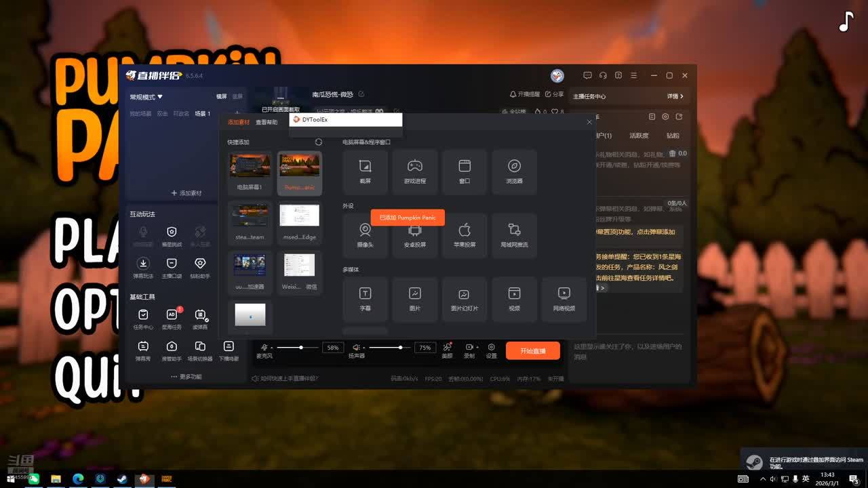Switch to the 活跃度 tab
Viewport: 868px width, 488px height.
click(639, 136)
